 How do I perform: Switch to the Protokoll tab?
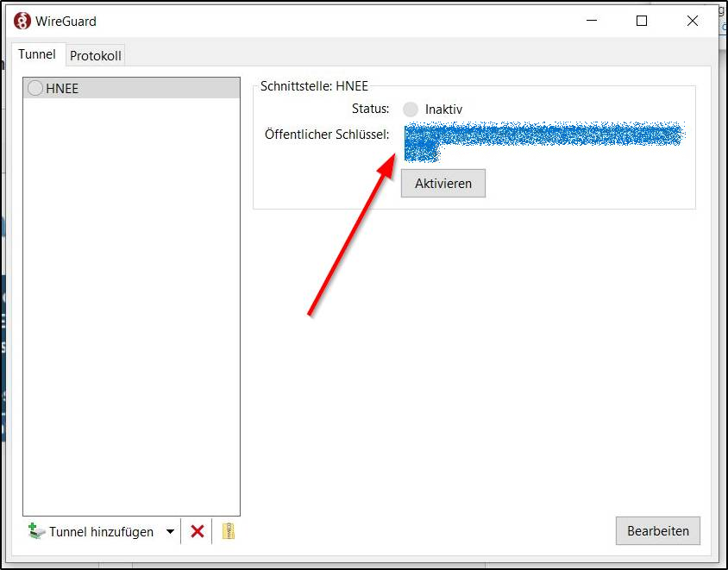pyautogui.click(x=96, y=56)
